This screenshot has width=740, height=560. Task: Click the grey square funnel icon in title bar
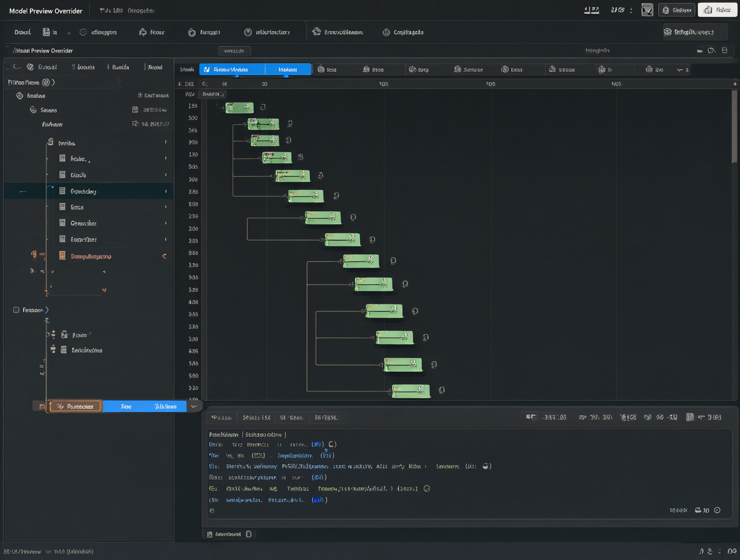coord(647,10)
